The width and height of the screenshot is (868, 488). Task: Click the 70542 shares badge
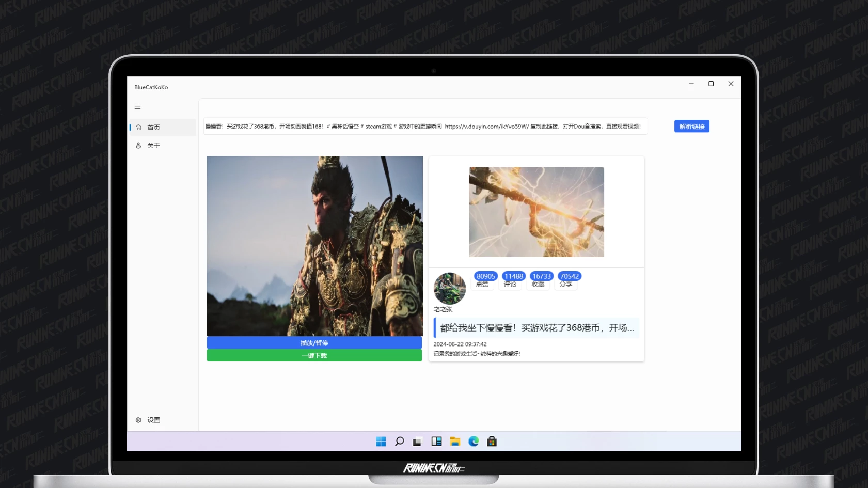[569, 276]
